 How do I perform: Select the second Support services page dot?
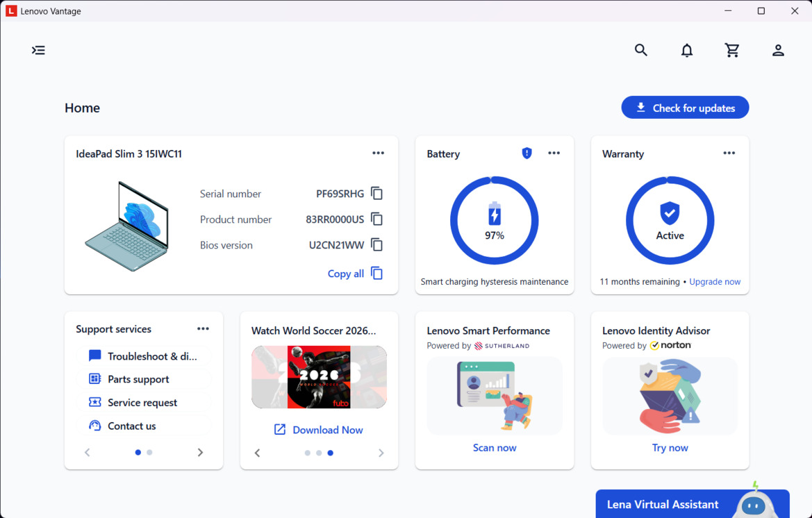click(x=149, y=452)
